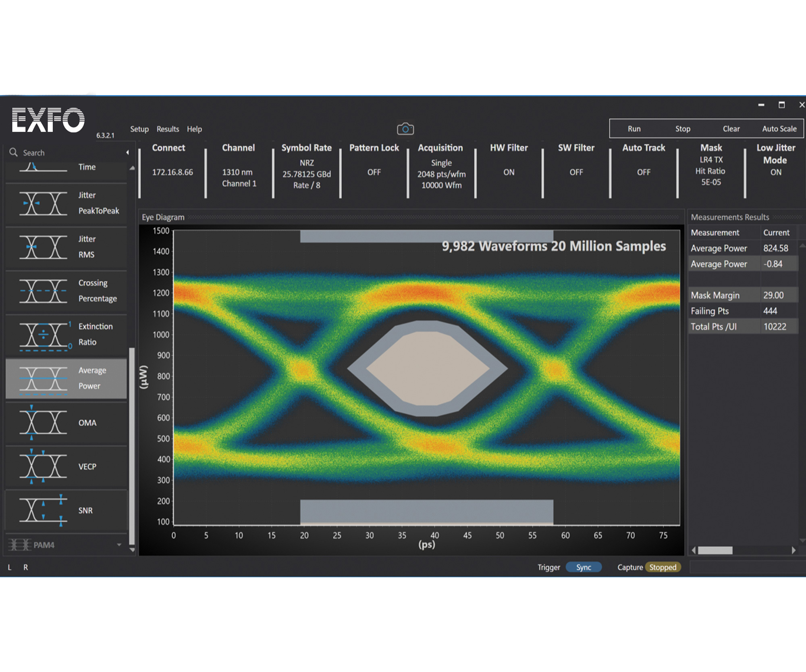Click the 9,982 Waveforms sample counter
The image size is (806, 672).
[554, 246]
